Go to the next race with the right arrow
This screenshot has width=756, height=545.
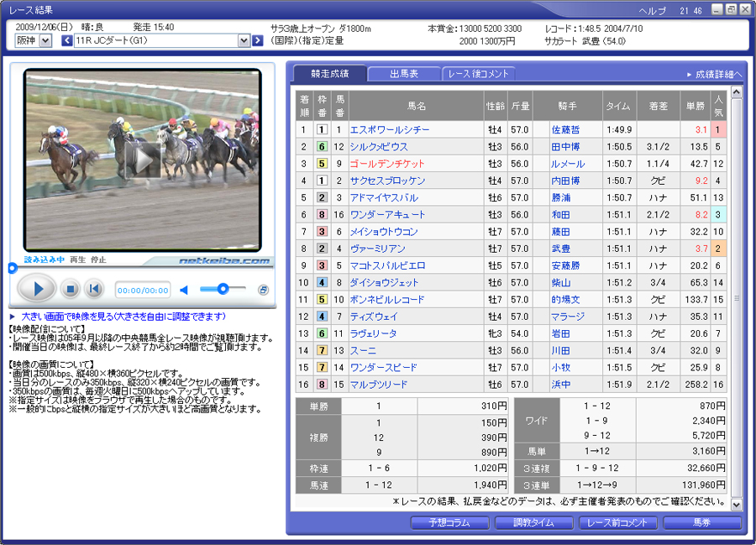tap(258, 41)
